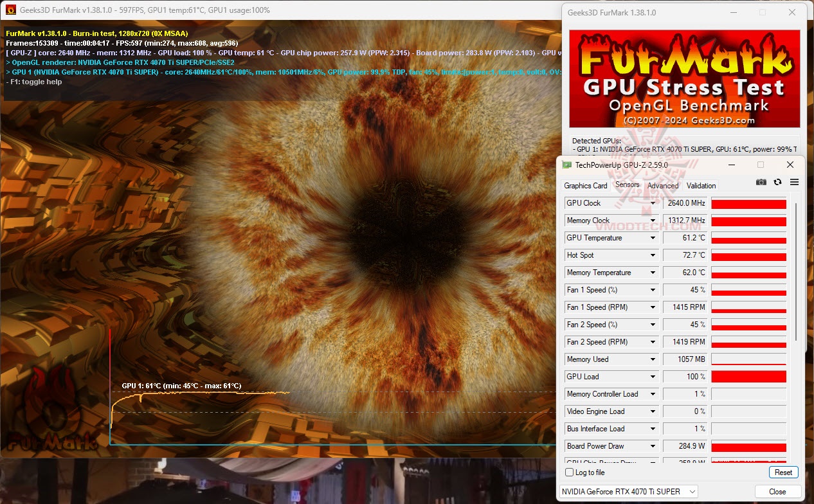The height and width of the screenshot is (504, 814).
Task: Click the Memory Used value 1057 MB
Action: point(685,359)
